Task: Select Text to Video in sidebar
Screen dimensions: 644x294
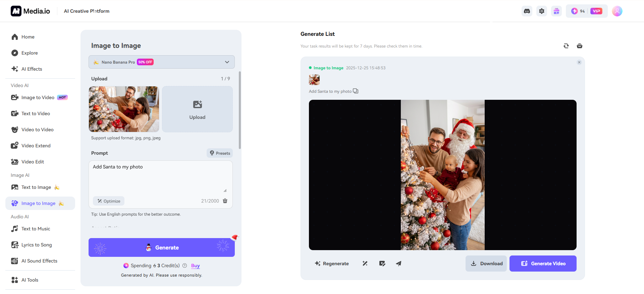Action: [x=40, y=114]
